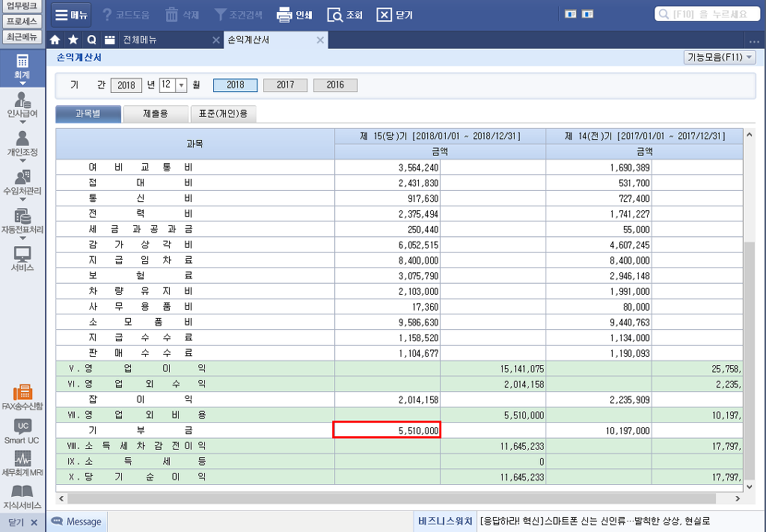Select the 2016 year button

(x=335, y=85)
